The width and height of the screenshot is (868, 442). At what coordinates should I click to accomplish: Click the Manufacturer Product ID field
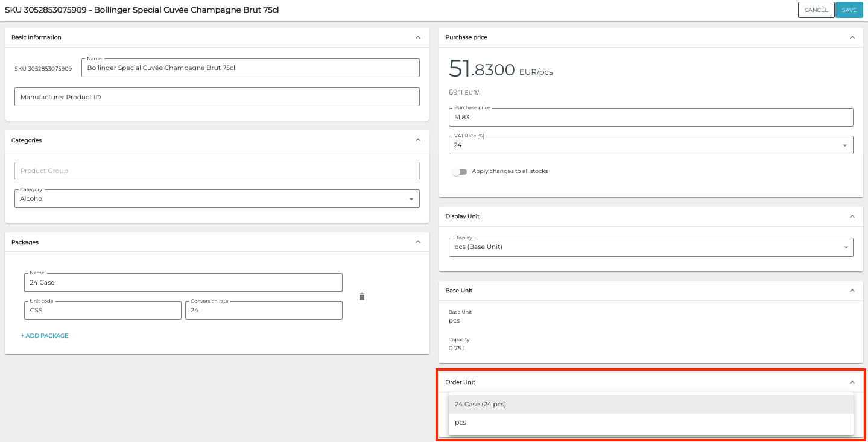click(x=217, y=96)
